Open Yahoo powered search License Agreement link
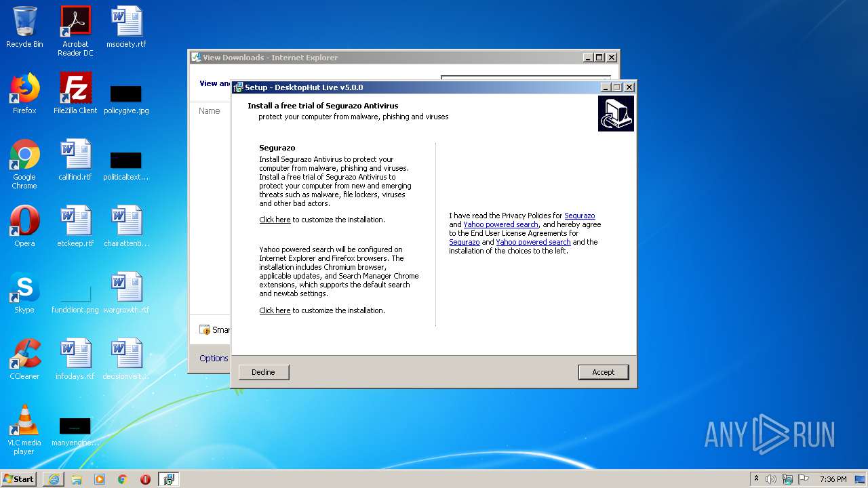Screen dimensions: 868x488 pyautogui.click(x=533, y=242)
